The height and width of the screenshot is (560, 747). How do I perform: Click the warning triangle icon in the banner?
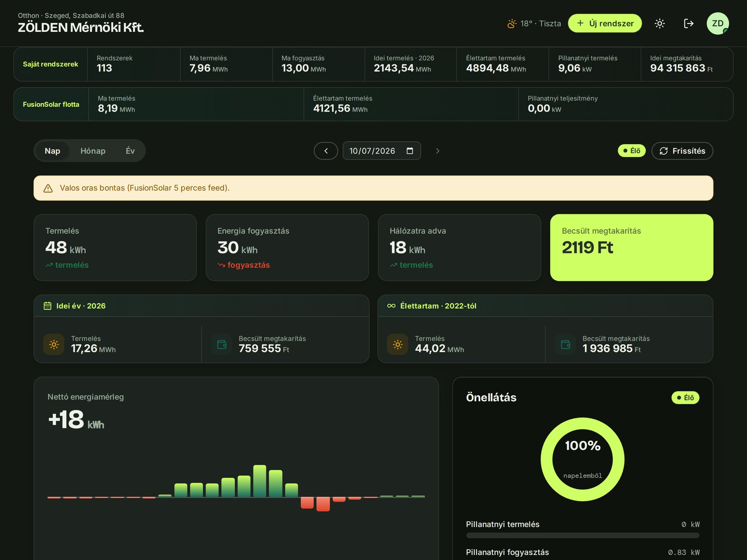[48, 188]
